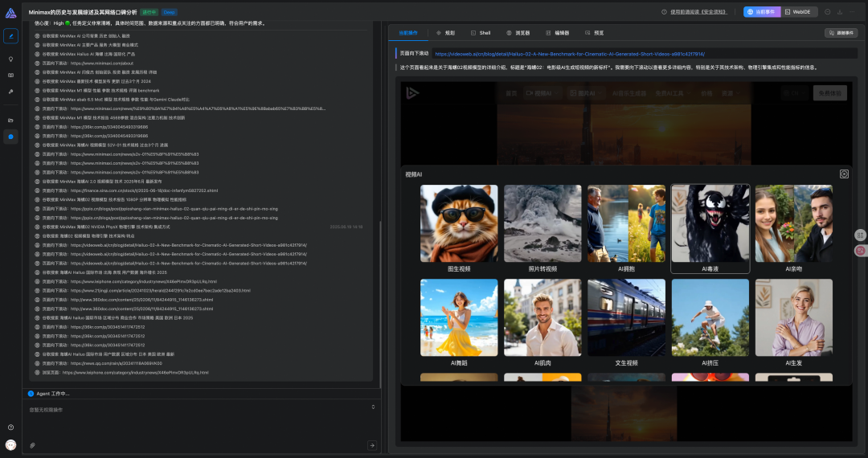The image size is (868, 458).
Task: Click the lightbulb icon in left sidebar
Action: tap(10, 59)
